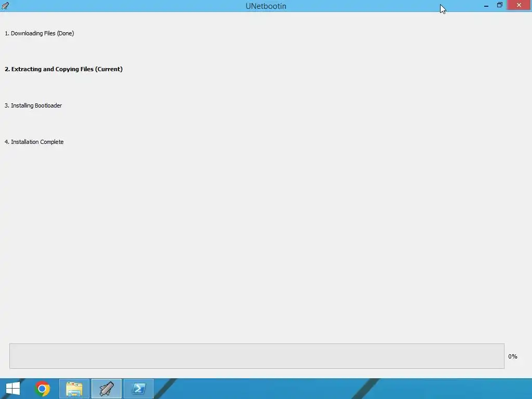Select "4. Installation Complete" step text
532x399 pixels.
(34, 142)
